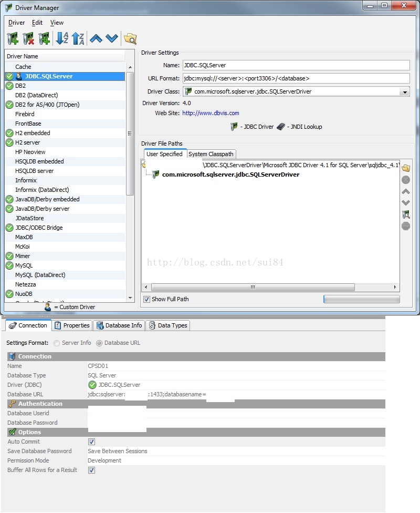Move driver path up using side arrow

click(406, 191)
